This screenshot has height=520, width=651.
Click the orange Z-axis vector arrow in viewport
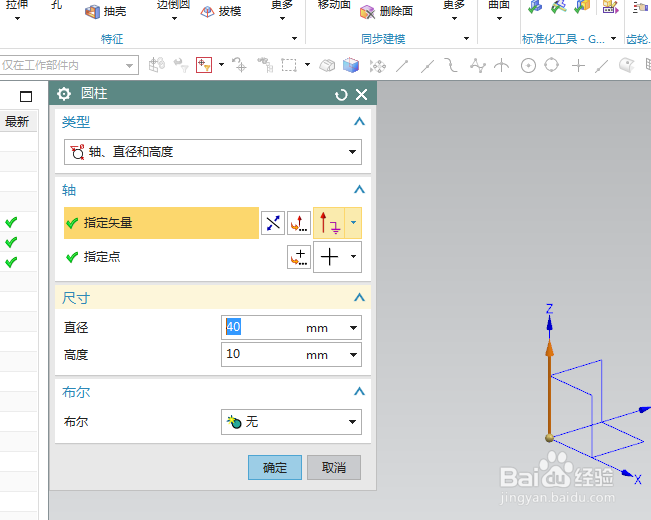point(549,386)
